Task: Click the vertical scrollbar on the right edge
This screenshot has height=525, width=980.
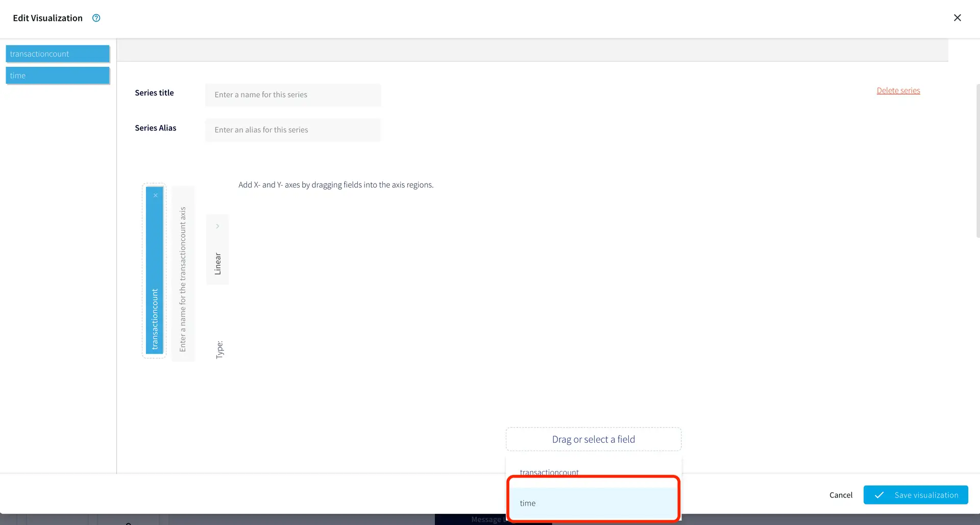Action: (x=977, y=161)
